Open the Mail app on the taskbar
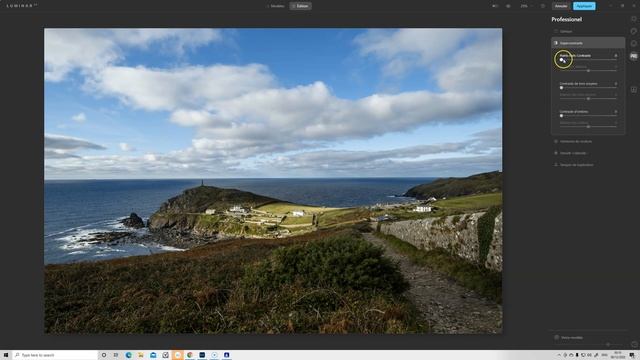The image size is (640, 360). [x=153, y=355]
